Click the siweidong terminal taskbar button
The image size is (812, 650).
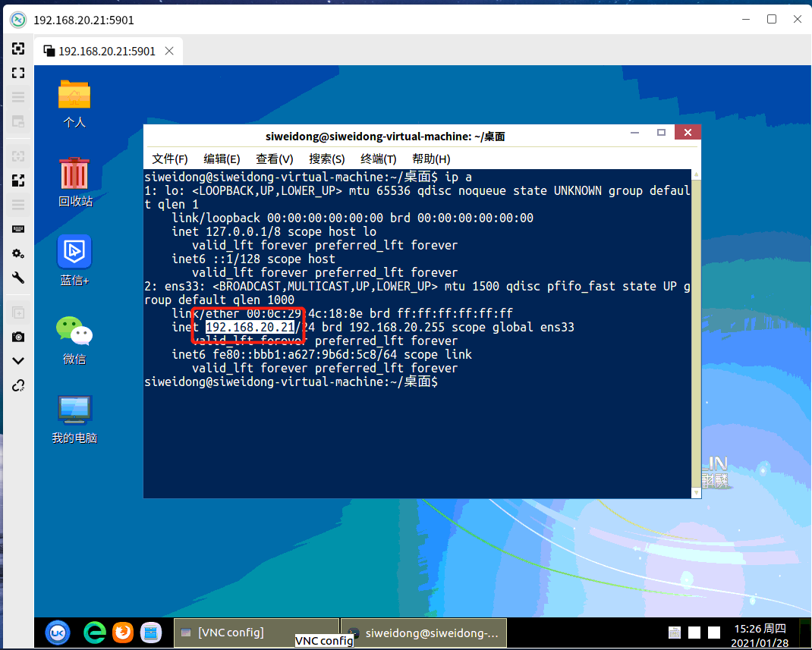(423, 632)
